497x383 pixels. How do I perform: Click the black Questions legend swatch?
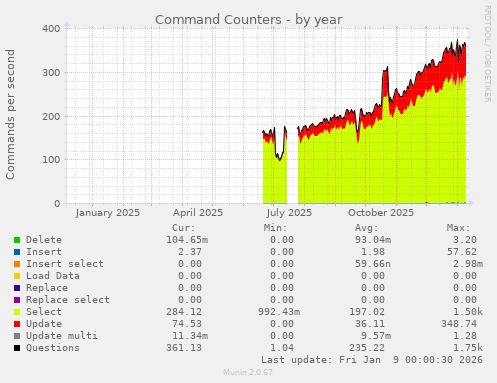[x=17, y=348]
